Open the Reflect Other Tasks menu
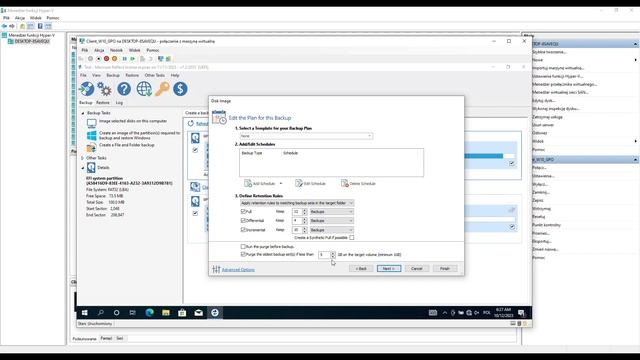The image size is (640, 360). (x=155, y=76)
